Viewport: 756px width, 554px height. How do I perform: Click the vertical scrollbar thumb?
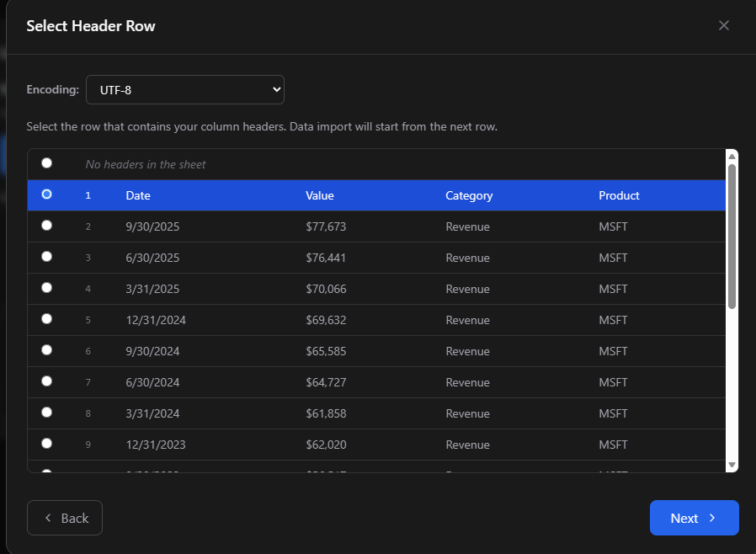732,236
